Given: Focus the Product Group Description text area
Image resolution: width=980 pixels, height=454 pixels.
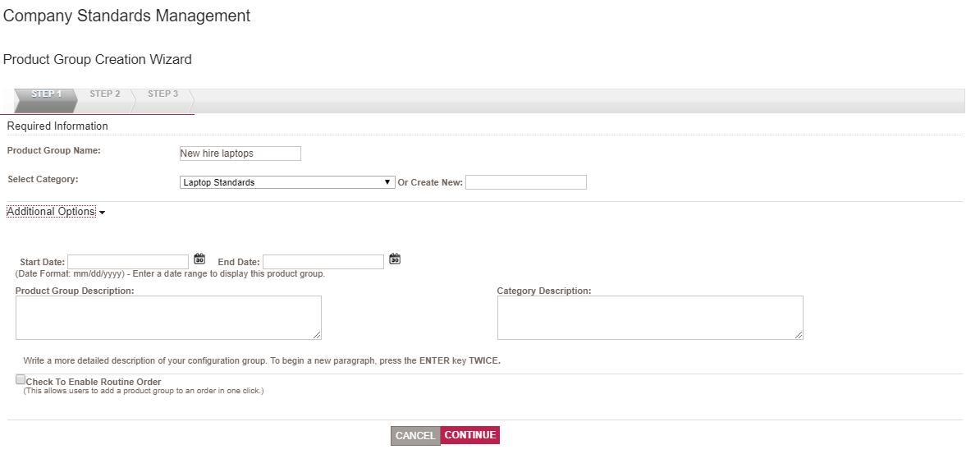Looking at the screenshot, I should pyautogui.click(x=168, y=318).
